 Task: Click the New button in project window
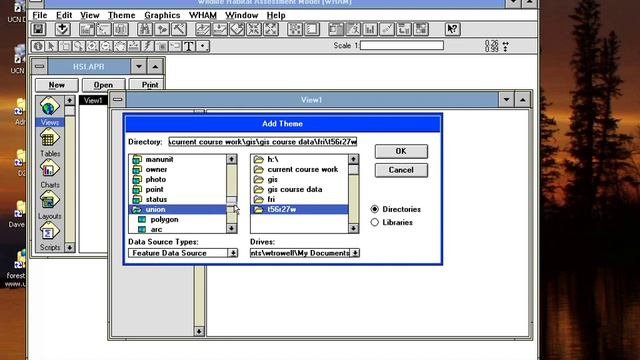[57, 85]
